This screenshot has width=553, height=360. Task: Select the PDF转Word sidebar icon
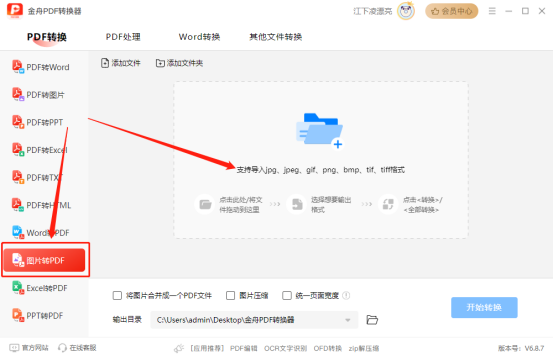tap(18, 67)
